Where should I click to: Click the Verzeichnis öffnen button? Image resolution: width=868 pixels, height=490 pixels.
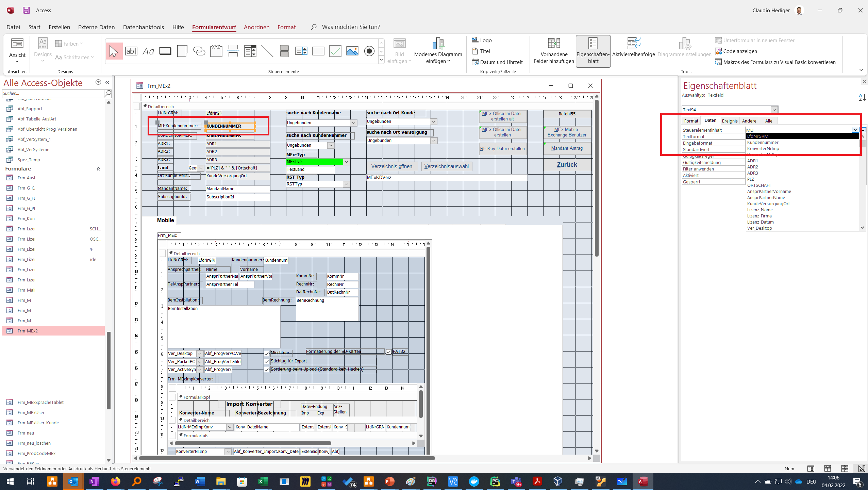click(x=392, y=166)
